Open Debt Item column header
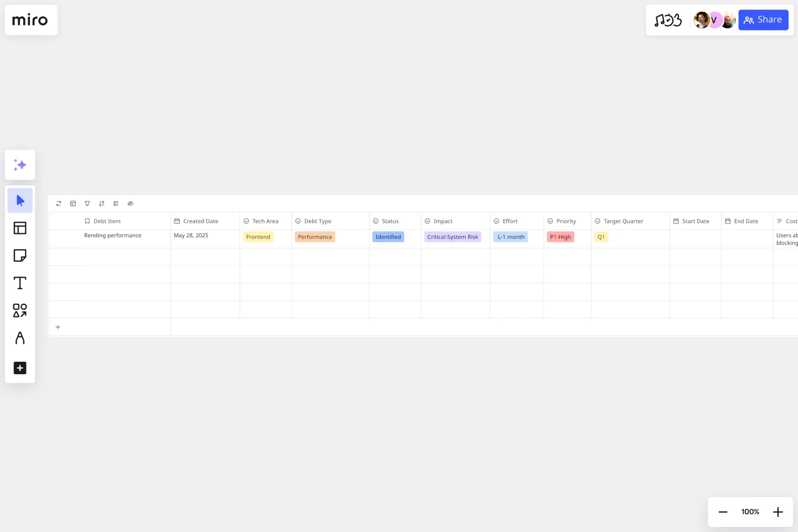This screenshot has height=532, width=798. [x=110, y=221]
